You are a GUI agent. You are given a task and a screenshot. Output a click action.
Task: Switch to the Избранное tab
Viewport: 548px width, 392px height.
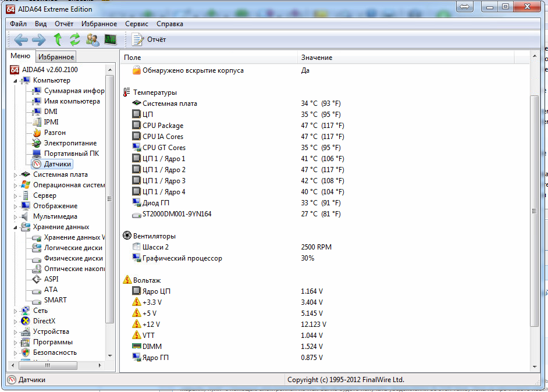56,56
